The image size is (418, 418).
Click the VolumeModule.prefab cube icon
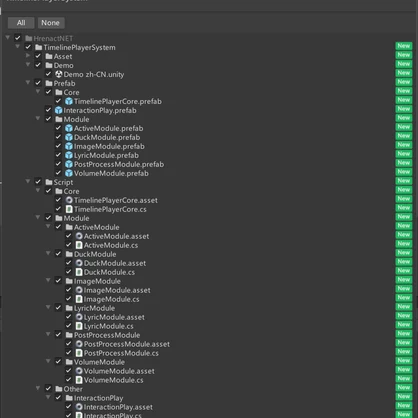[x=69, y=173]
